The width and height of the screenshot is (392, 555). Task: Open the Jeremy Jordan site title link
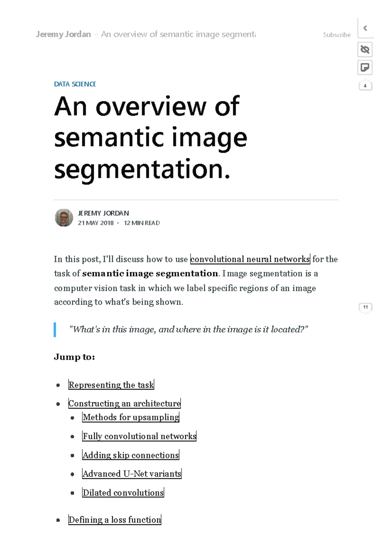pyautogui.click(x=63, y=34)
